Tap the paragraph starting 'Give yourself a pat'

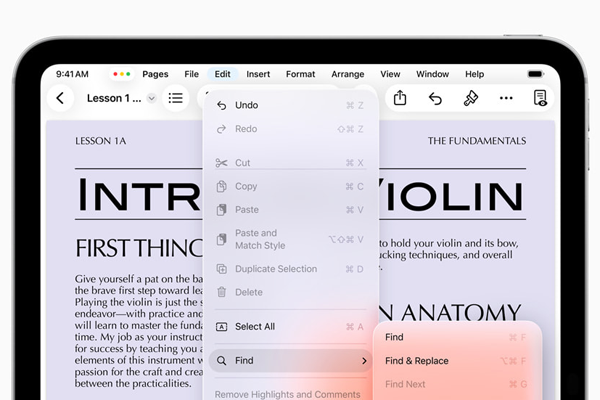139,331
